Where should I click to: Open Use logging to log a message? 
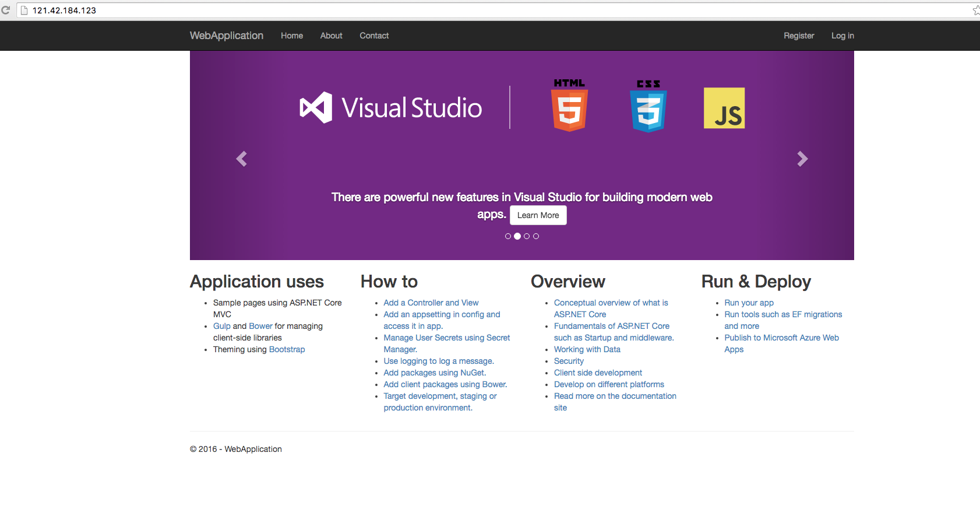439,361
